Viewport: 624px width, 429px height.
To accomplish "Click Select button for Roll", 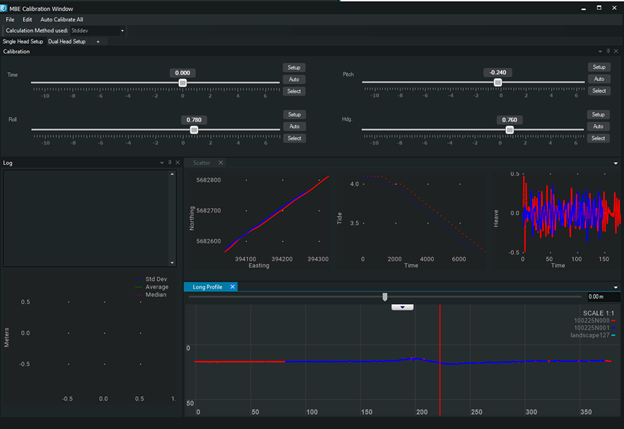I will point(294,138).
